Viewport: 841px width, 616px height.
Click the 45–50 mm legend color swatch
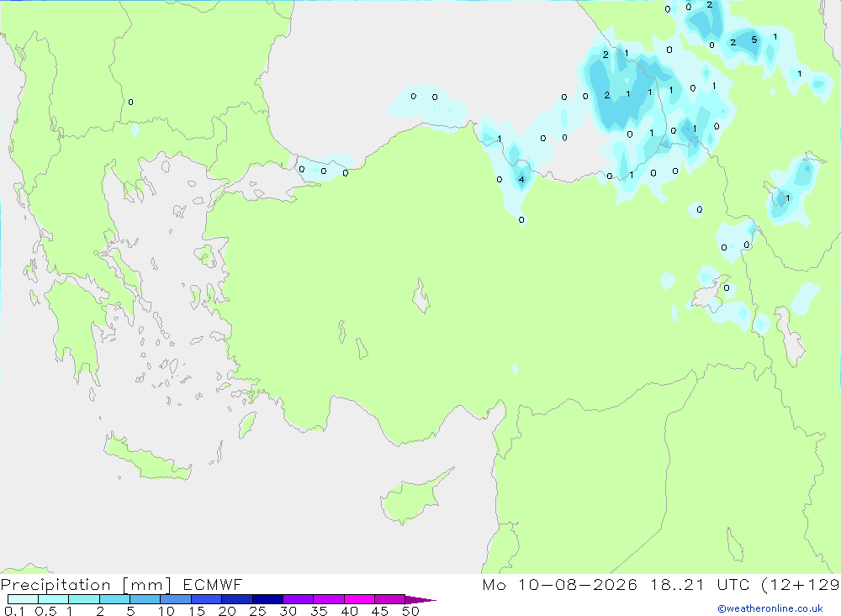coord(390,599)
